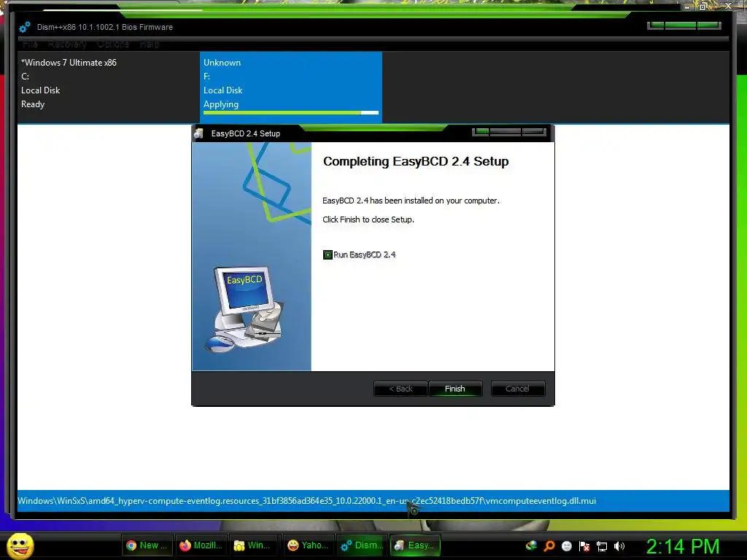This screenshot has width=747, height=560.
Task: Switch to the Win... folder taskbar button
Action: click(x=252, y=545)
